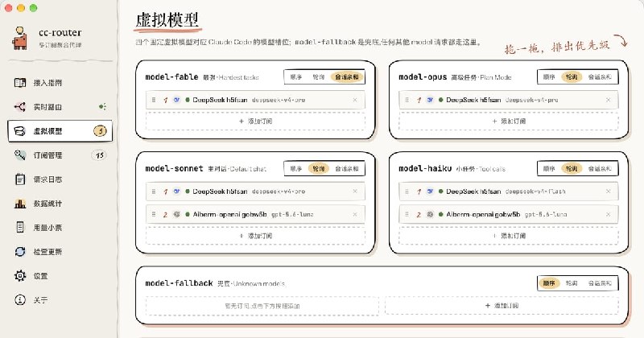Remove DeepSeek h5fsan from model-sonnet
The height and width of the screenshot is (338, 644).
click(x=355, y=192)
